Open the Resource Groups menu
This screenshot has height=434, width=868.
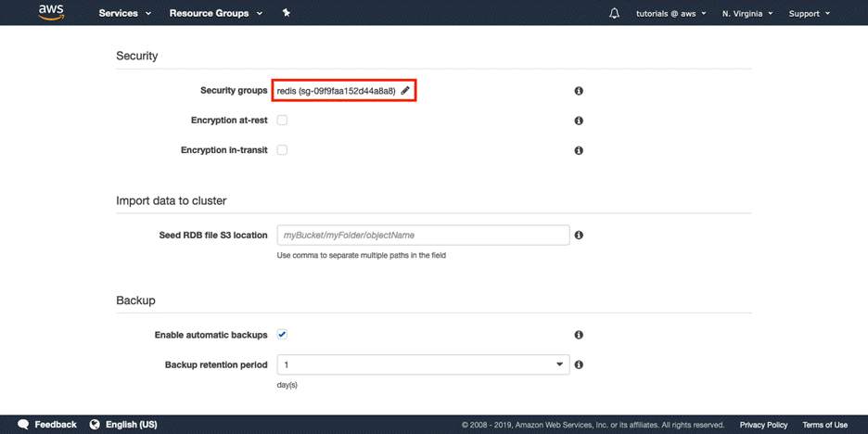pos(215,13)
